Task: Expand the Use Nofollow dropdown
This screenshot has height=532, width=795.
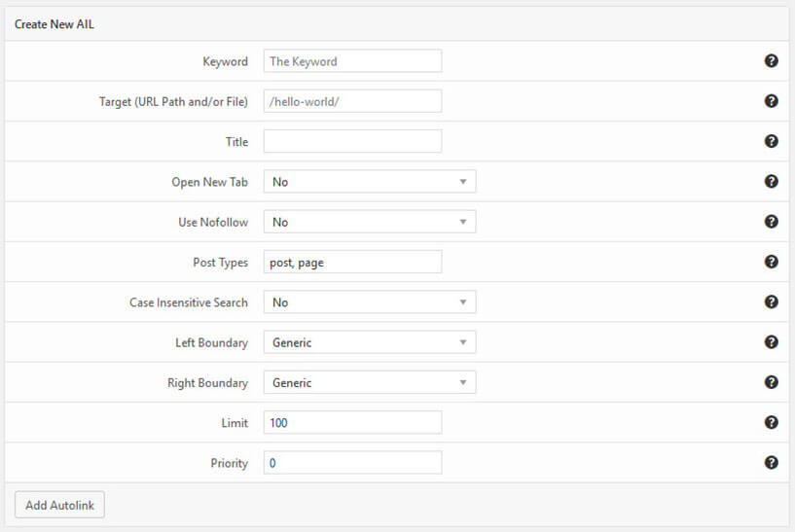Action: 370,222
